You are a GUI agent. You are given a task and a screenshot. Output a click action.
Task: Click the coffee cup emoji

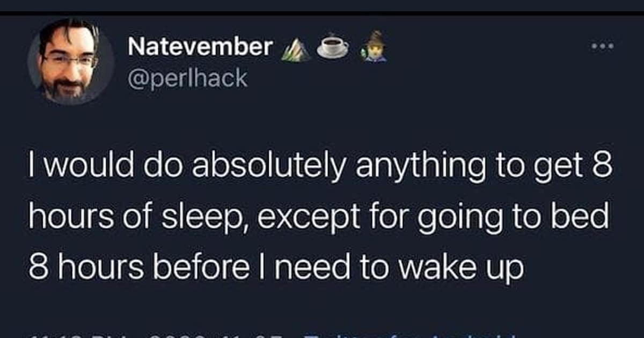click(333, 47)
